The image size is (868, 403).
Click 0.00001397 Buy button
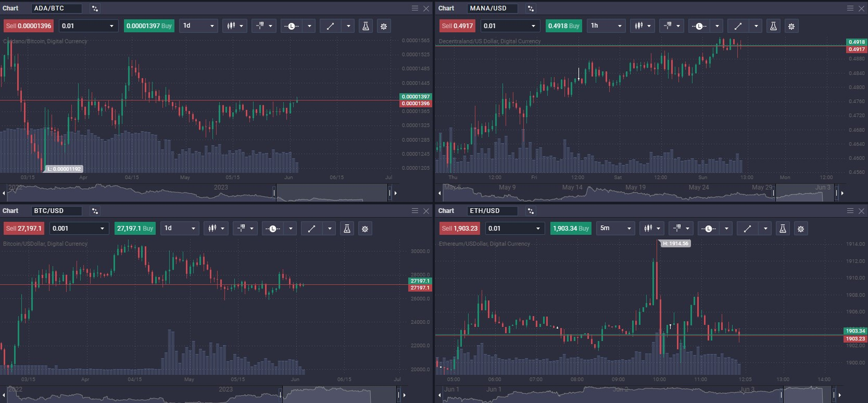point(149,26)
